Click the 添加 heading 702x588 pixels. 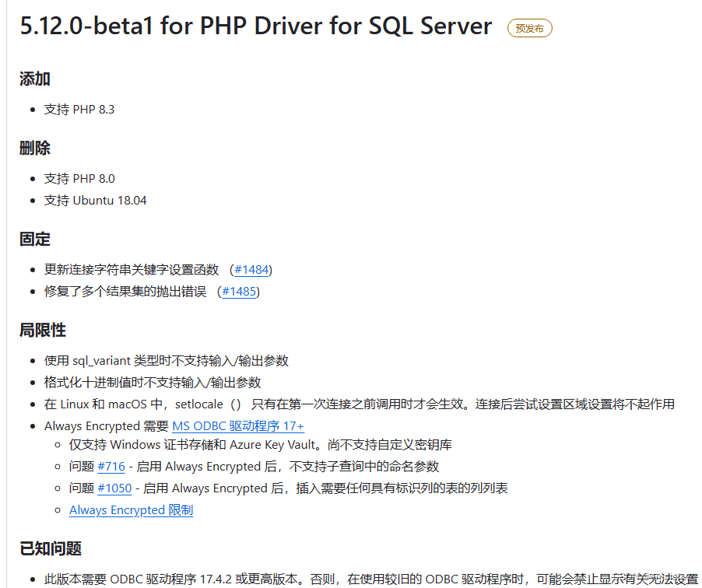(35, 79)
